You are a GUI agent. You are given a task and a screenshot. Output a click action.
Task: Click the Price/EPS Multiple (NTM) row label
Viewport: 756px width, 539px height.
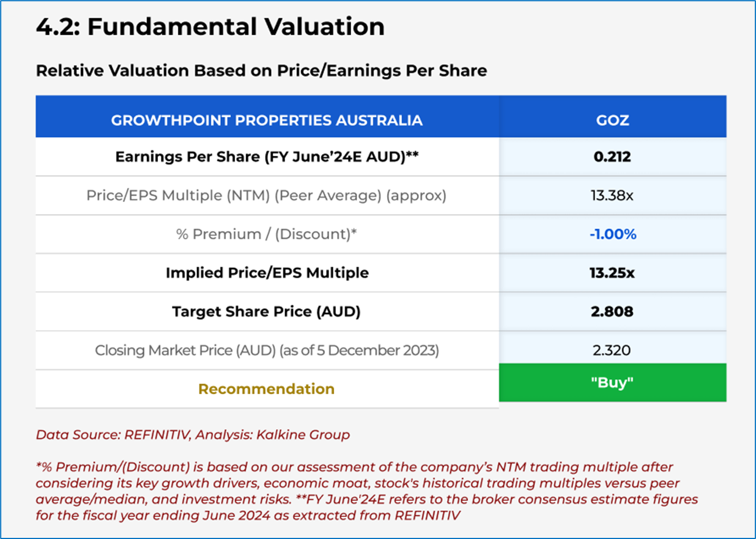coord(266,195)
